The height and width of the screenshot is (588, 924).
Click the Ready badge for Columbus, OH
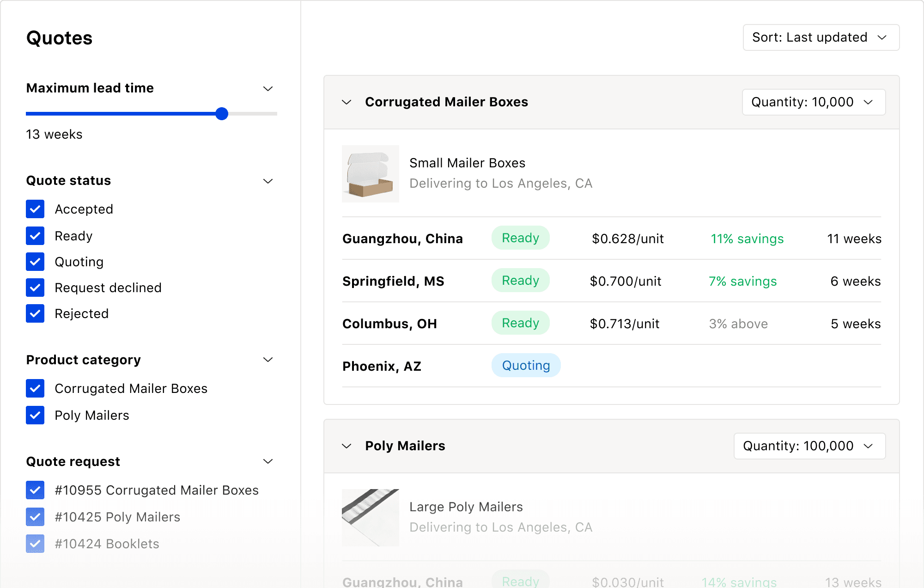click(x=520, y=323)
